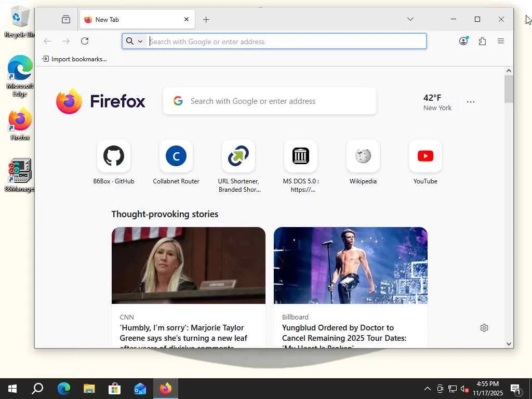Viewport: 532px width, 399px height.
Task: Open the notifications action center
Action: (516, 389)
